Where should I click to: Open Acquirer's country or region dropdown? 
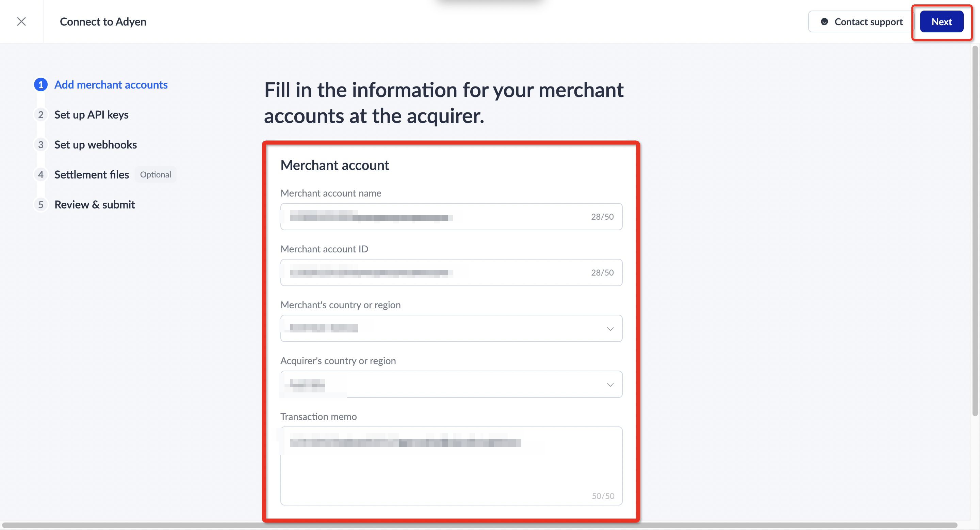click(451, 384)
